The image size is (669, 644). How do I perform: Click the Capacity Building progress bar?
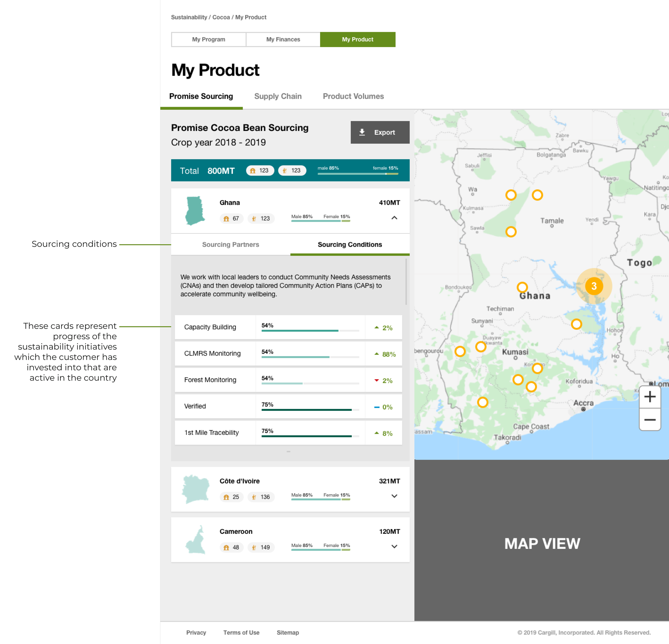pos(310,331)
